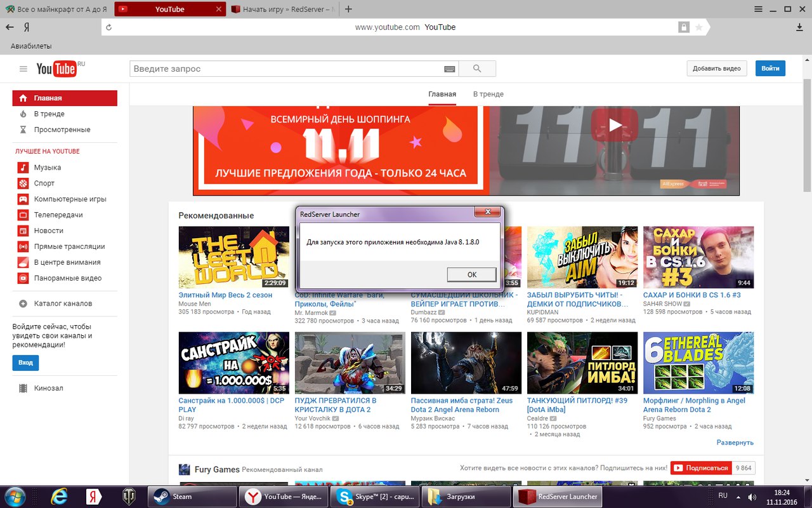Open Элитный Мир Весь 2 сезон thumbnail

tap(234, 257)
